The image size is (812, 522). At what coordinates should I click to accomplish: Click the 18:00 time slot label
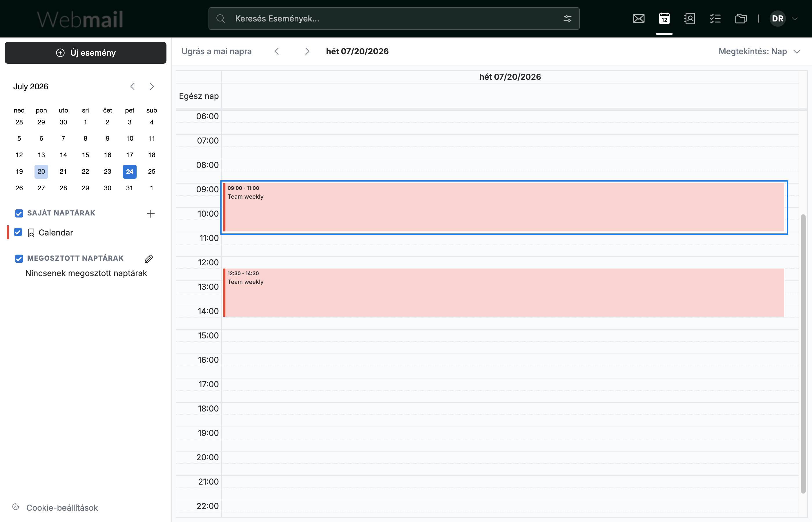(208, 408)
